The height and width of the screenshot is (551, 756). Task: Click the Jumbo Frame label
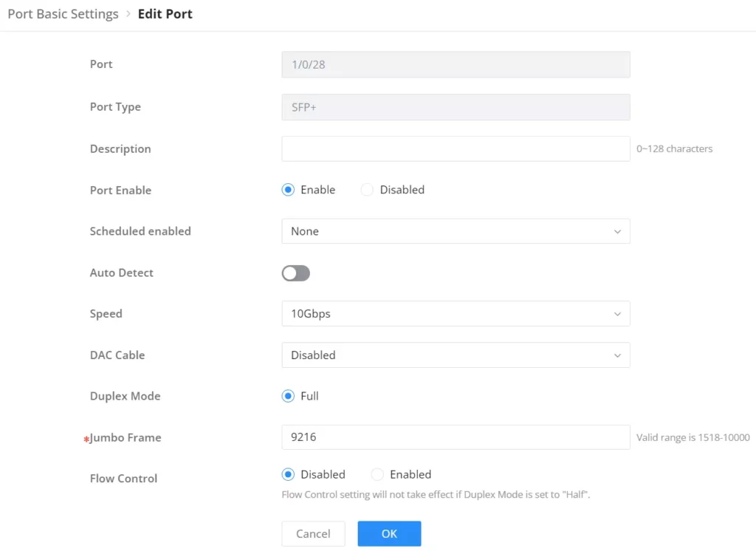126,437
